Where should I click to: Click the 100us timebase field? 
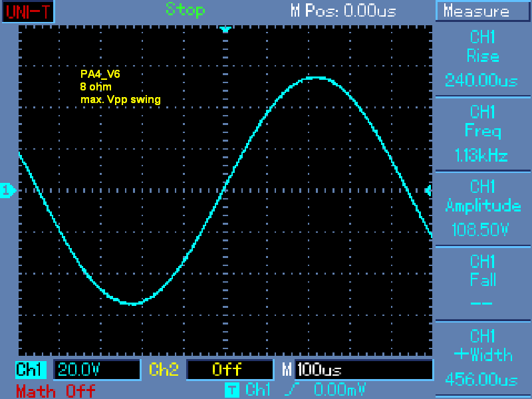[364, 370]
